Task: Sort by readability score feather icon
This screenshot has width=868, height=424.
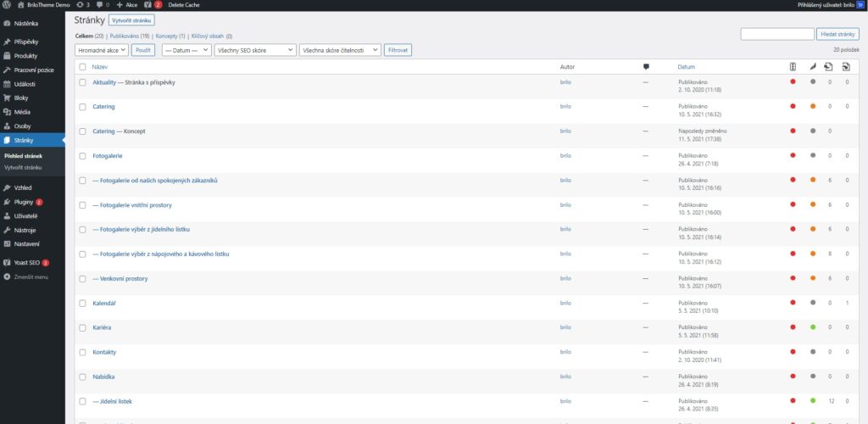Action: point(812,66)
